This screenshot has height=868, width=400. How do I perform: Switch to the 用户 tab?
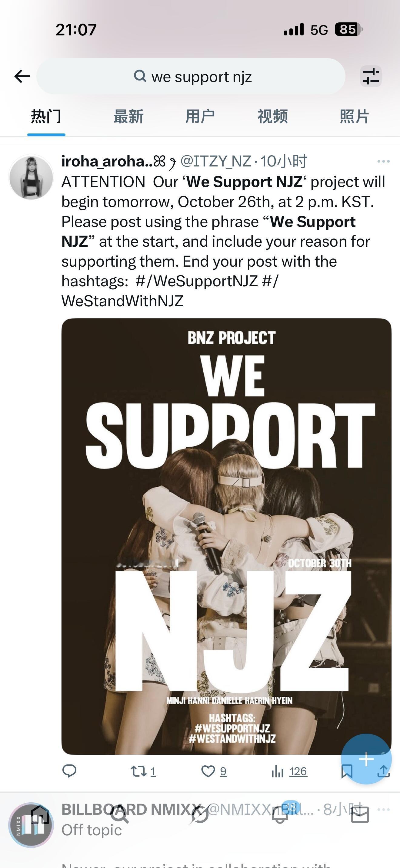(x=200, y=117)
